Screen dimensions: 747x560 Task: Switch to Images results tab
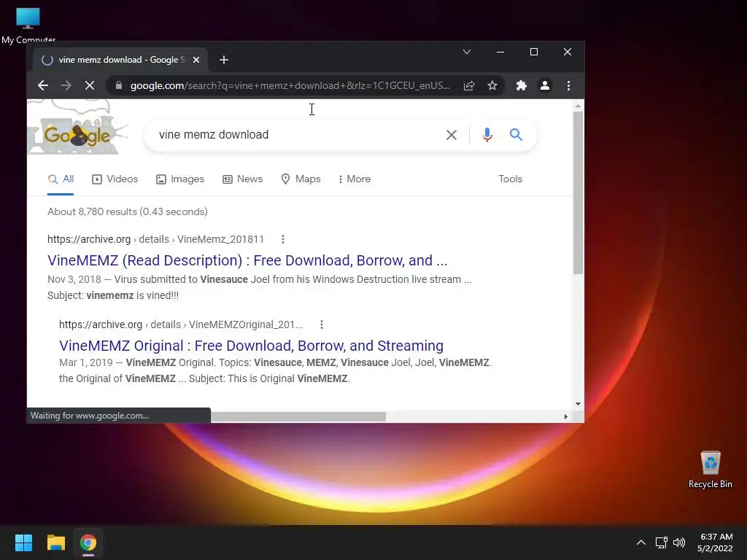point(180,179)
